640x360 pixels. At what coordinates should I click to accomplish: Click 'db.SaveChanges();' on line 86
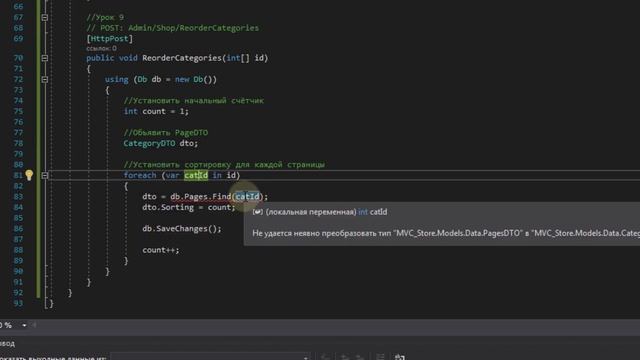click(x=182, y=229)
